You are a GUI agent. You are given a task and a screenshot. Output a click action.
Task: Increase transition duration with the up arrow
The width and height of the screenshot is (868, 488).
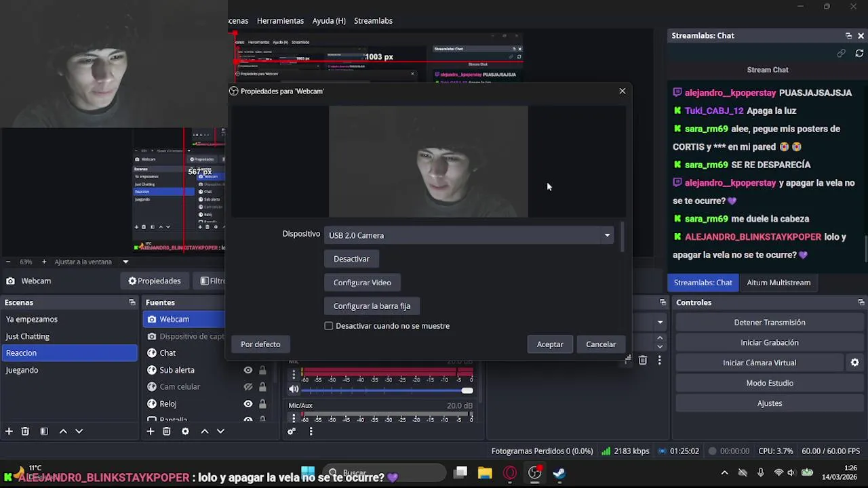(660, 338)
